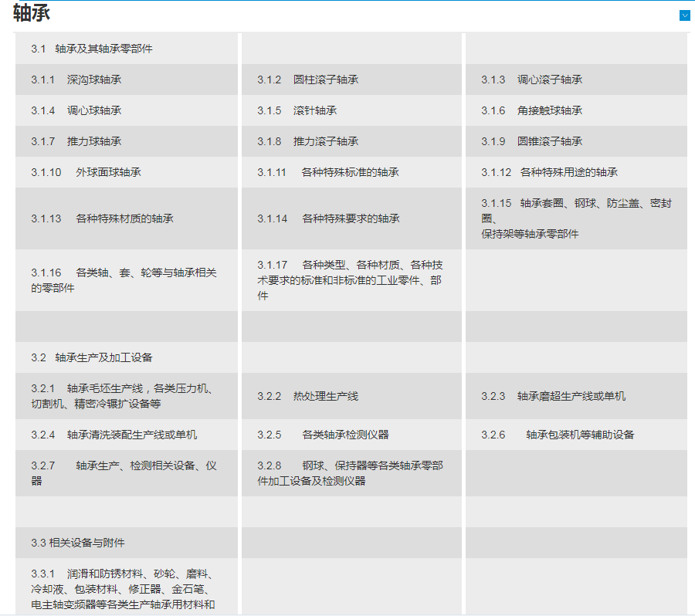Click the 3.1.9 圆锥滚子轴承 cell
Image resolution: width=695 pixels, height=616 pixels.
(576, 141)
